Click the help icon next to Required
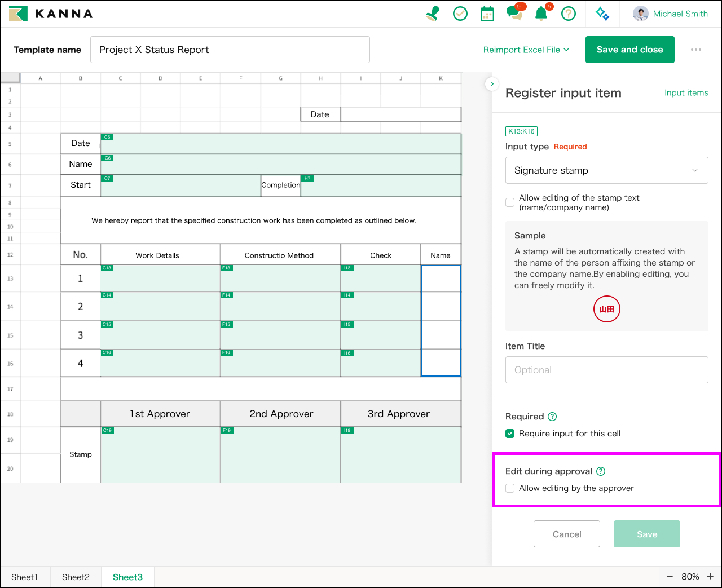 552,417
